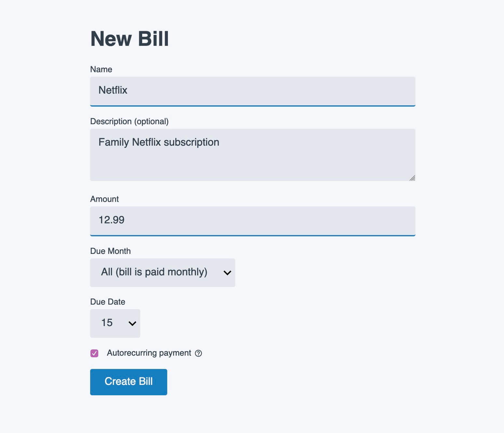Image resolution: width=504 pixels, height=433 pixels.
Task: Click the Description (optional) label
Action: 129,121
